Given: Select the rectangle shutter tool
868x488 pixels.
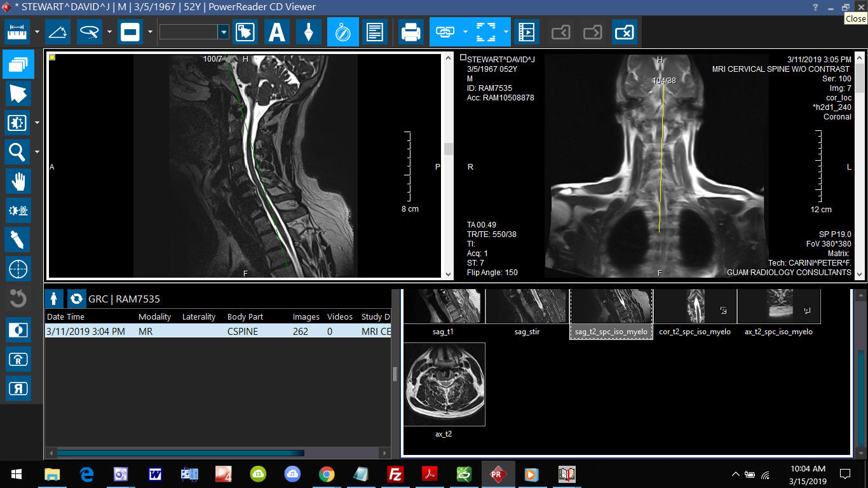Looking at the screenshot, I should coord(130,32).
